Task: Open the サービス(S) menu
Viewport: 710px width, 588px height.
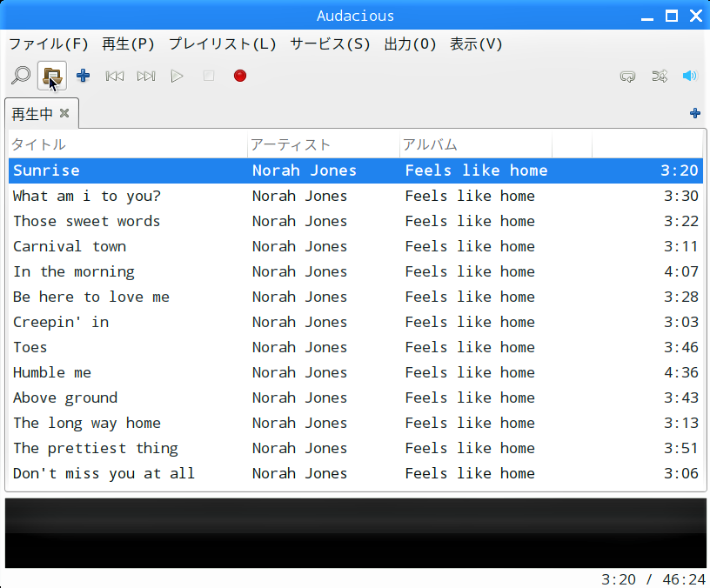Action: [330, 43]
